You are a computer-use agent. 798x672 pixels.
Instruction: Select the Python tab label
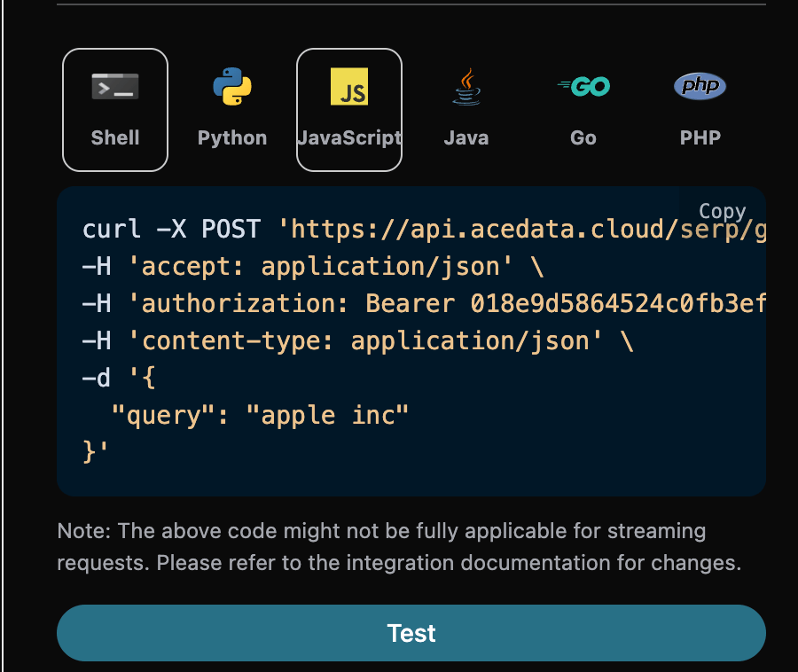pos(232,138)
